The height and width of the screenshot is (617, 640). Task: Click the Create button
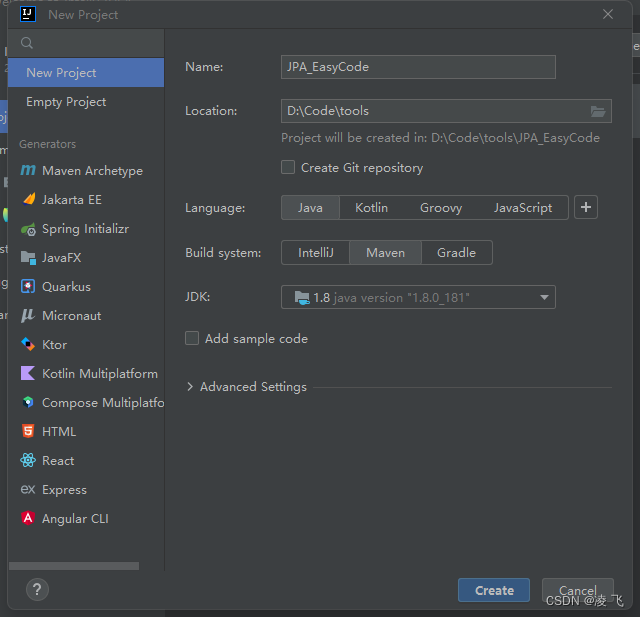click(x=494, y=590)
